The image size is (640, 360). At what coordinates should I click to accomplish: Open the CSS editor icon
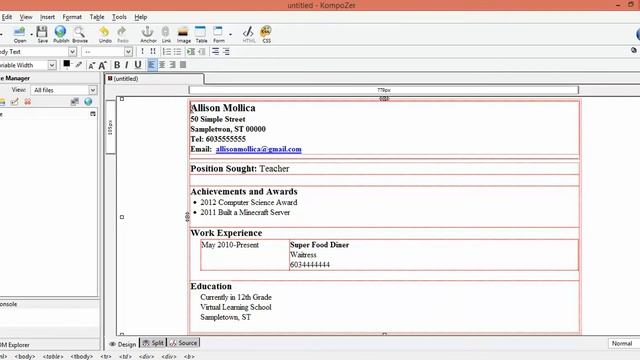click(x=266, y=34)
